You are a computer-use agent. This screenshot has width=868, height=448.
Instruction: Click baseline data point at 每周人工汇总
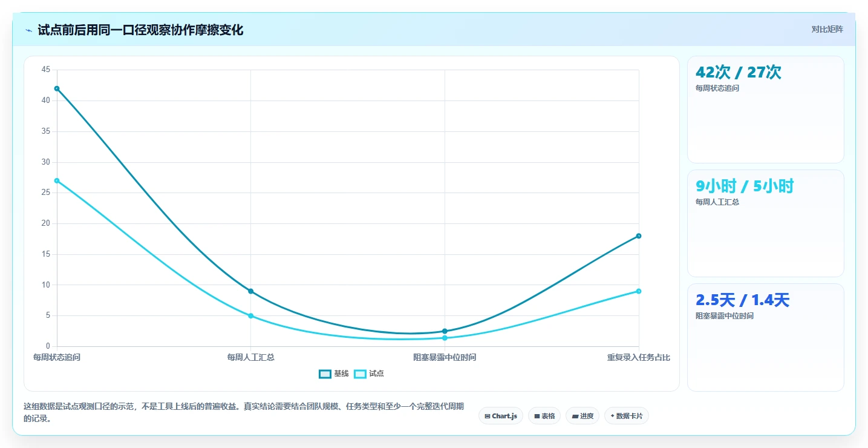pos(250,291)
